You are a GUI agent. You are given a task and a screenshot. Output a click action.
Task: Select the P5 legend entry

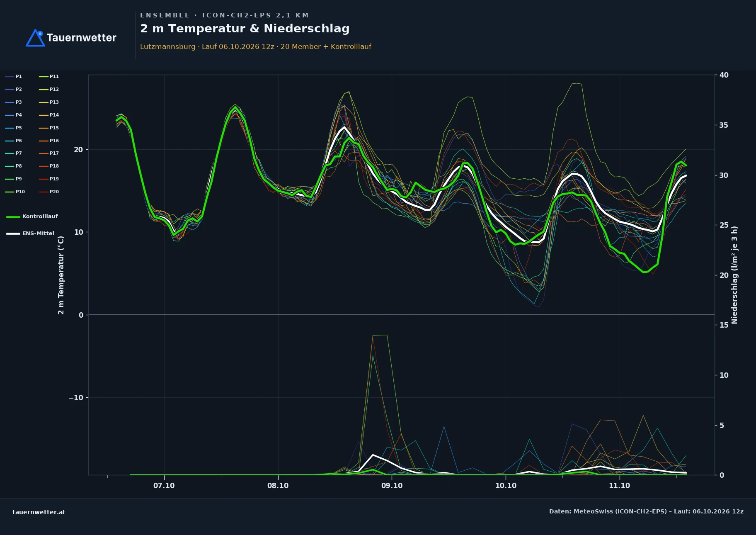click(14, 128)
